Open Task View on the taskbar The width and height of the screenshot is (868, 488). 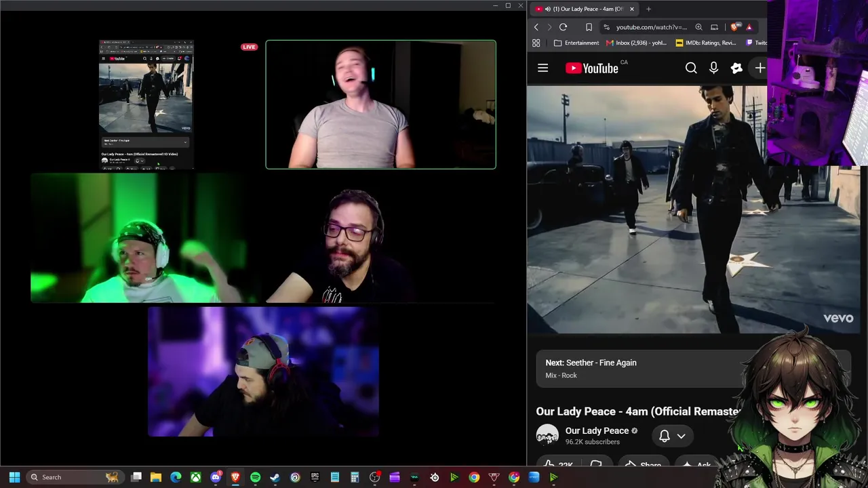pos(136,477)
